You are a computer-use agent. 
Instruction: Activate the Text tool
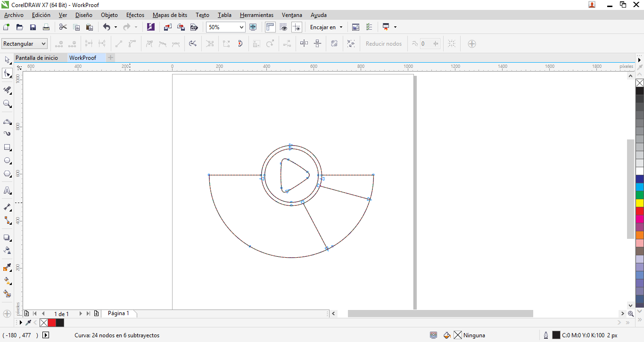point(7,191)
